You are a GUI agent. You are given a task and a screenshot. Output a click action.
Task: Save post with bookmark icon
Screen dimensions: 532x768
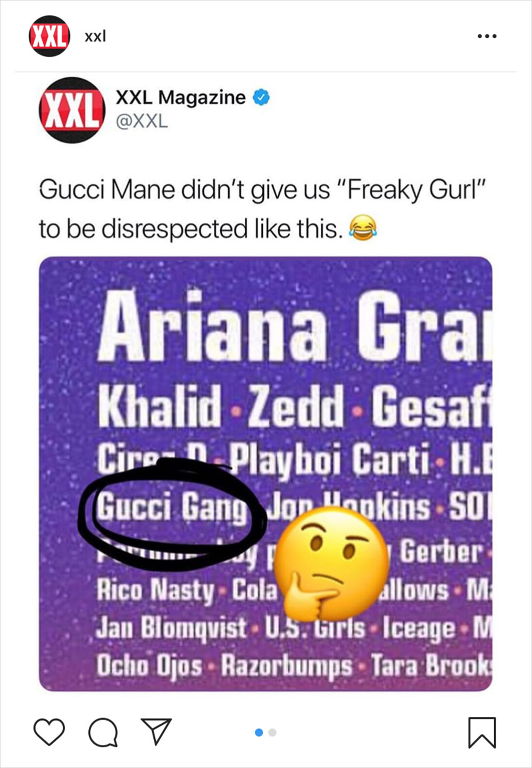482,732
